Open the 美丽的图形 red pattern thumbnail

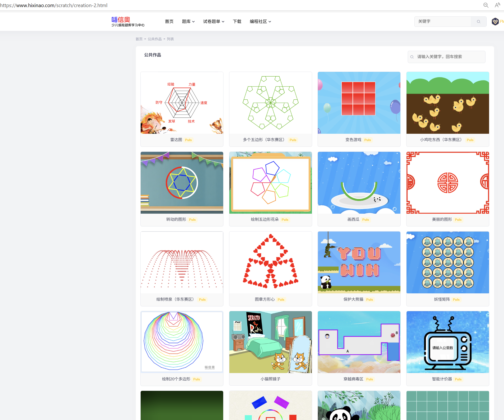coord(447,183)
